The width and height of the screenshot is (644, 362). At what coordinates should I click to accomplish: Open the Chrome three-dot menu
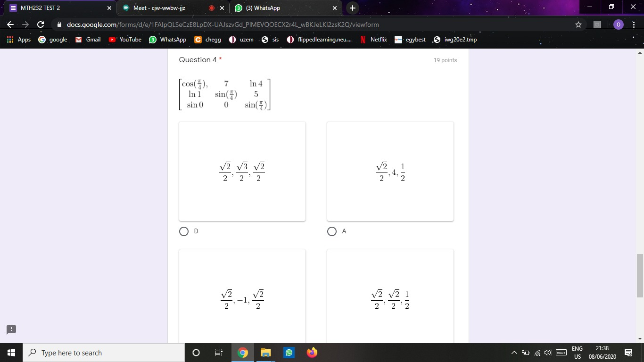point(634,25)
